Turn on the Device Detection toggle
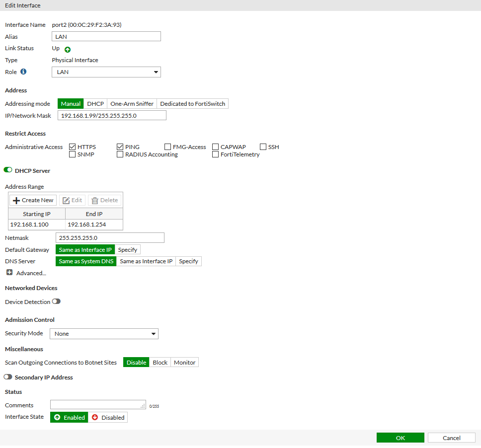The width and height of the screenshot is (481, 448). tap(56, 301)
